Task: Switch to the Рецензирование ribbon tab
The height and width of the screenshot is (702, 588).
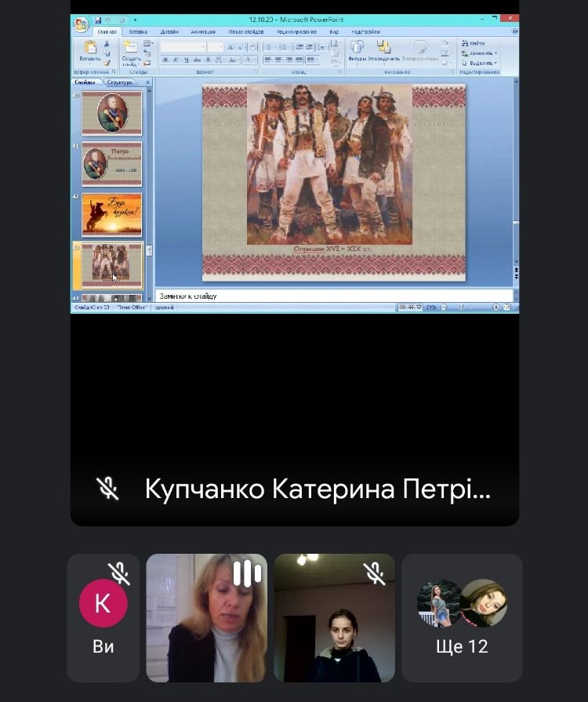Action: click(296, 32)
